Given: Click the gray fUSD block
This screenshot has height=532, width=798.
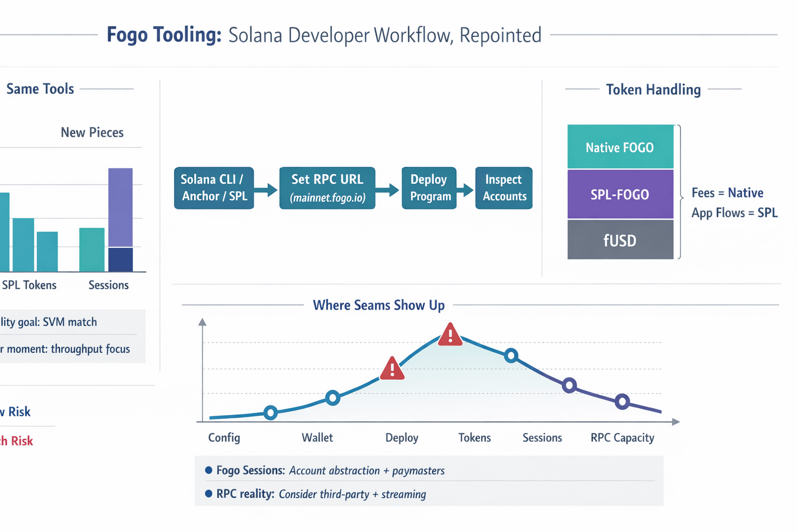Looking at the screenshot, I should tap(620, 240).
